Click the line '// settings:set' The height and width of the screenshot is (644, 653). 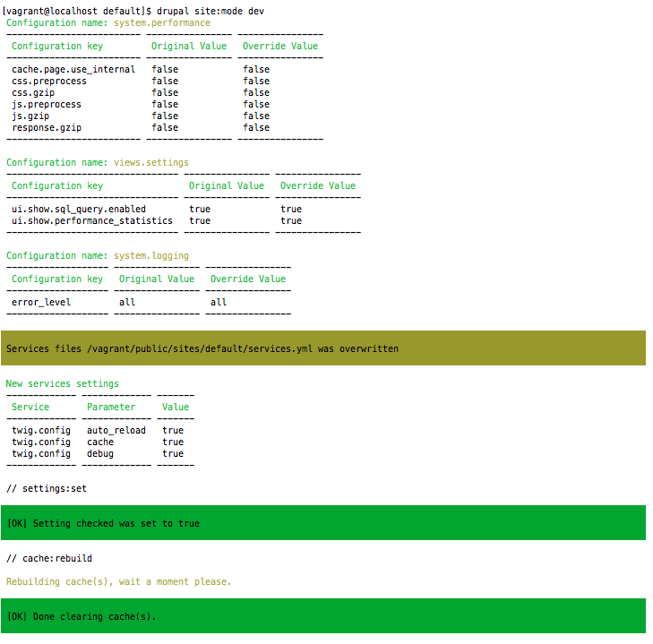click(47, 489)
